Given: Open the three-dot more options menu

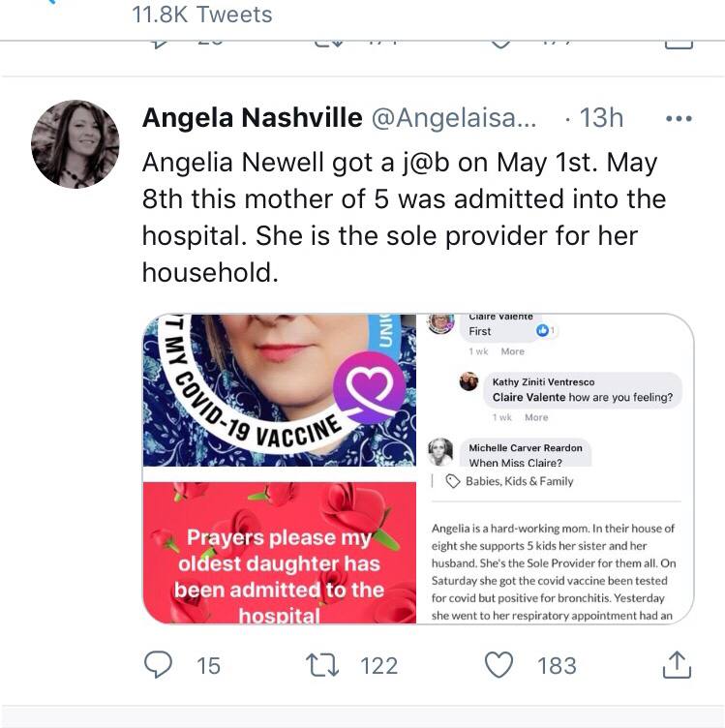Looking at the screenshot, I should coord(679,119).
